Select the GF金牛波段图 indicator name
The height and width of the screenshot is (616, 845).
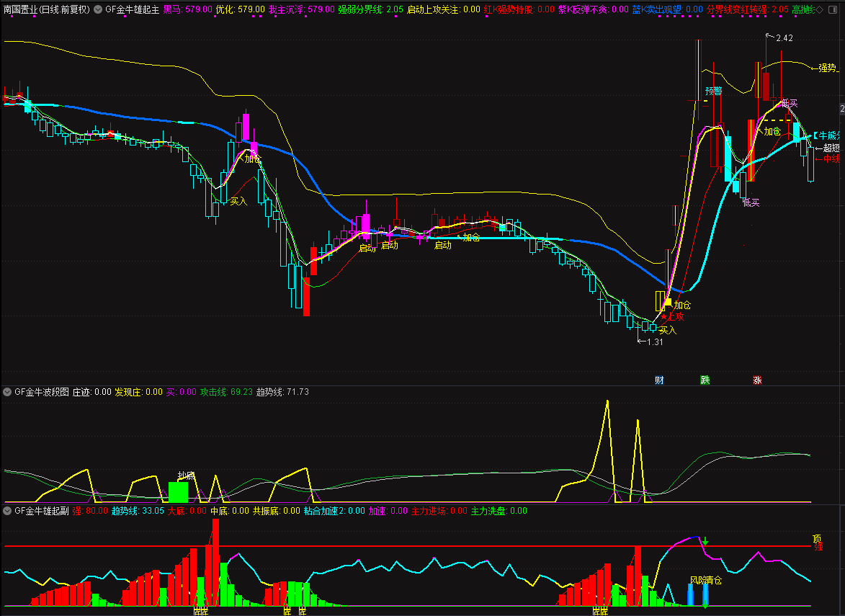click(x=42, y=392)
